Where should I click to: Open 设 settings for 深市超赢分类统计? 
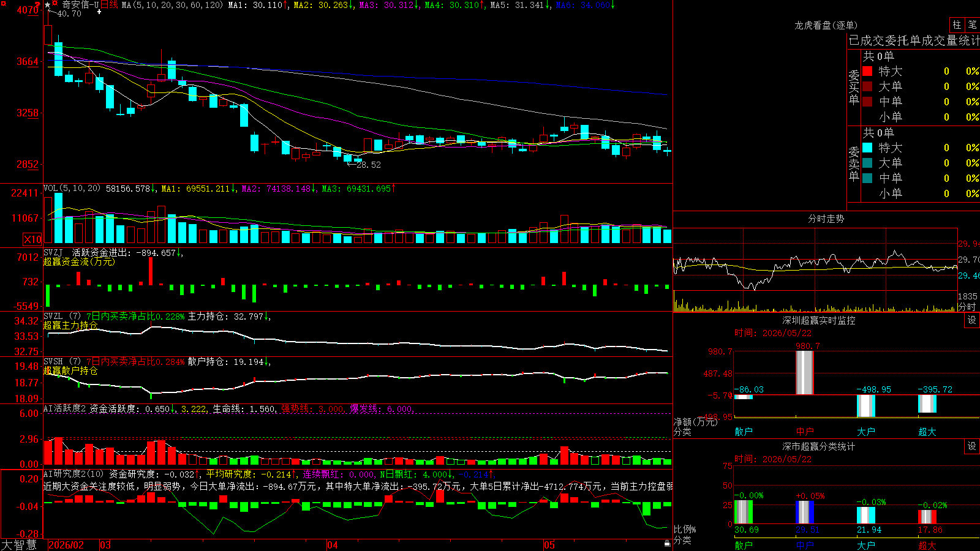point(972,446)
